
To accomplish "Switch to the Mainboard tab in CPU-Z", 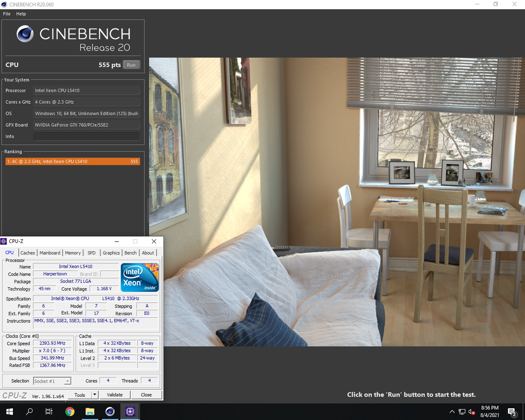I will [50, 253].
